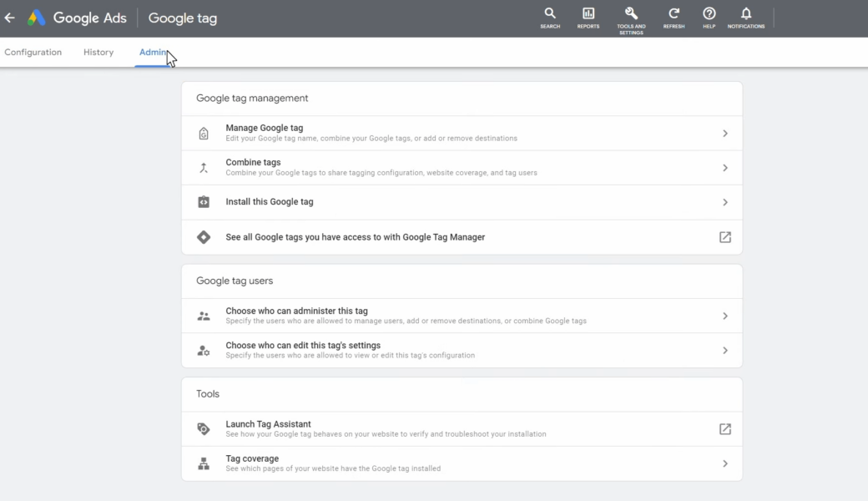Viewport: 868px width, 501px height.
Task: Click the Tag coverage sitemap icon
Action: pyautogui.click(x=203, y=463)
